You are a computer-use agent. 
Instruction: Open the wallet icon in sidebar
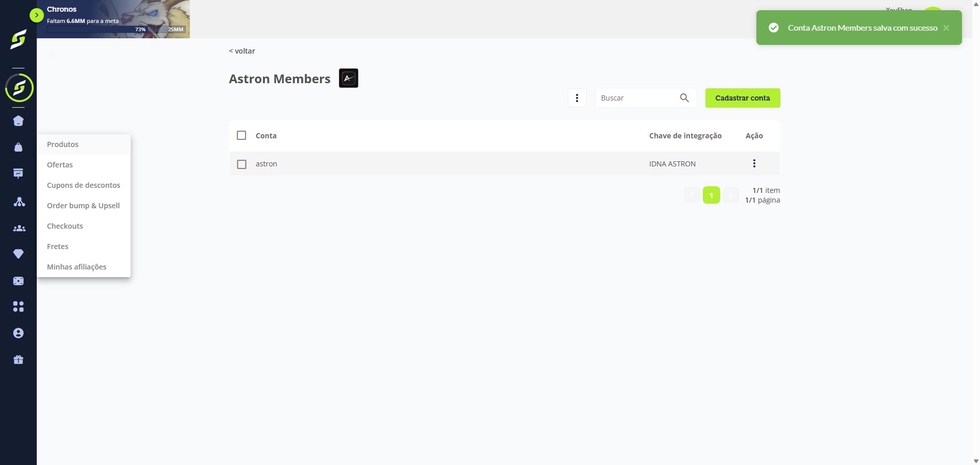[18, 281]
